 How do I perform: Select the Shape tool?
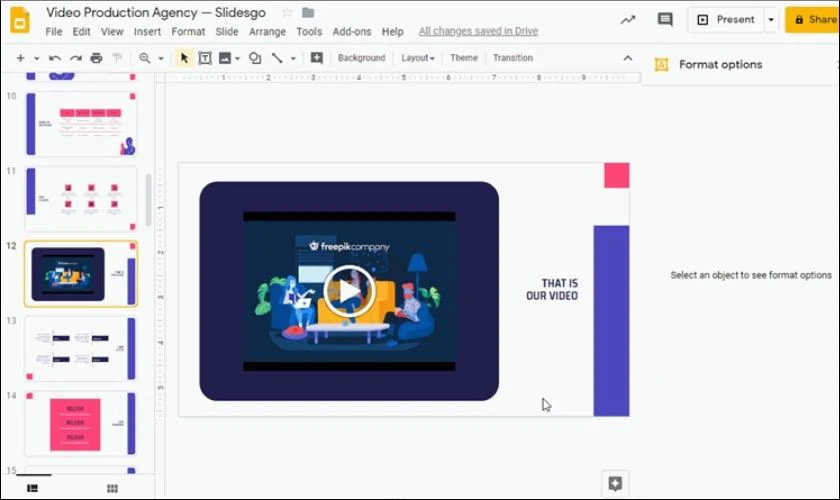coord(255,58)
